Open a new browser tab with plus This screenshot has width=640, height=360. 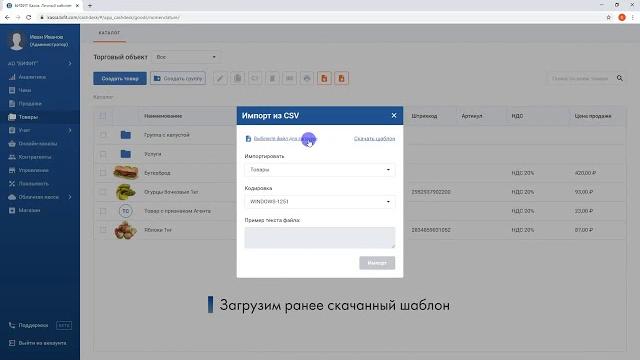(90, 6)
